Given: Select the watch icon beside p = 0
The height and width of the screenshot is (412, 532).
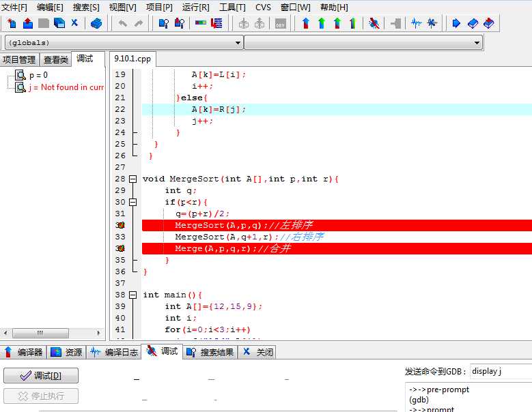Looking at the screenshot, I should click(x=20, y=75).
